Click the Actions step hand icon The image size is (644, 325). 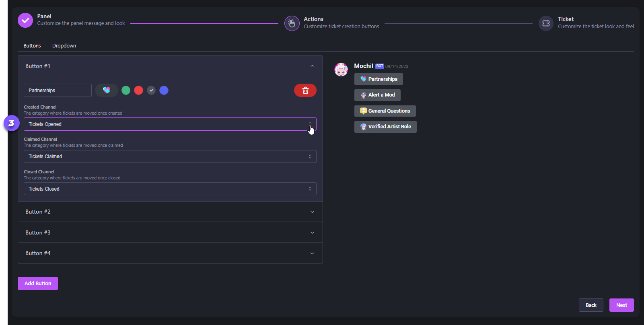[292, 23]
